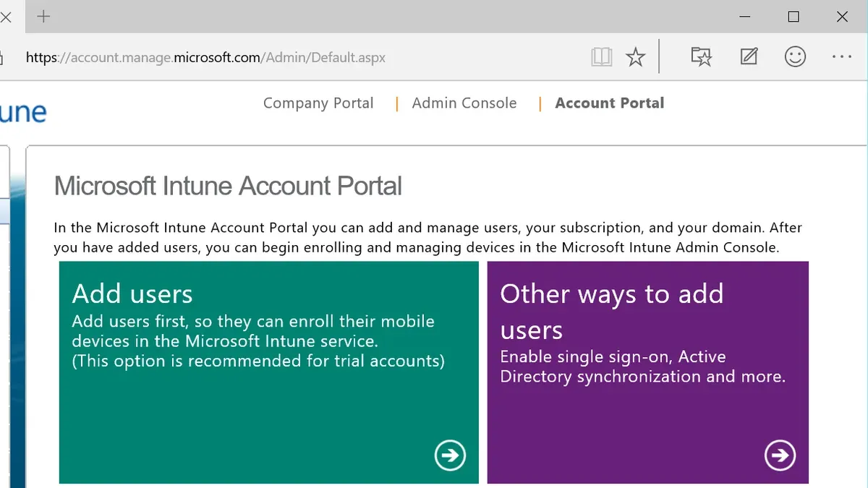
Task: Click arrow icon on Add users tile
Action: (x=450, y=455)
